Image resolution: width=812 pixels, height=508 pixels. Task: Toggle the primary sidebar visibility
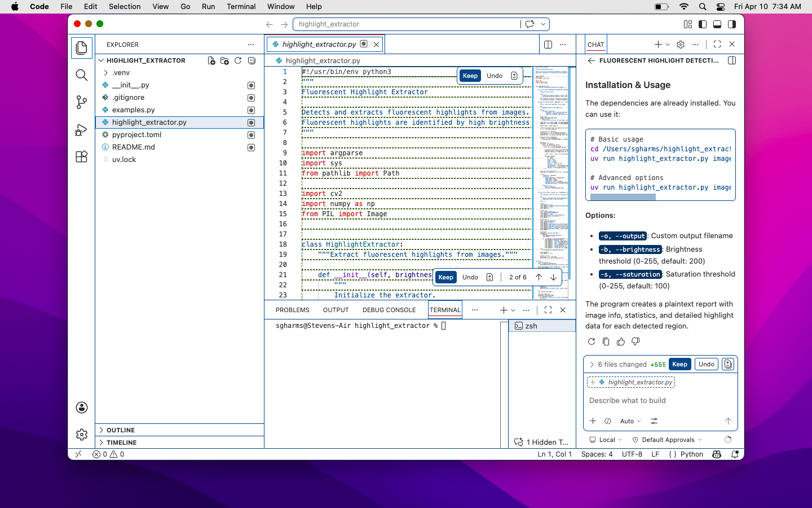(702, 24)
